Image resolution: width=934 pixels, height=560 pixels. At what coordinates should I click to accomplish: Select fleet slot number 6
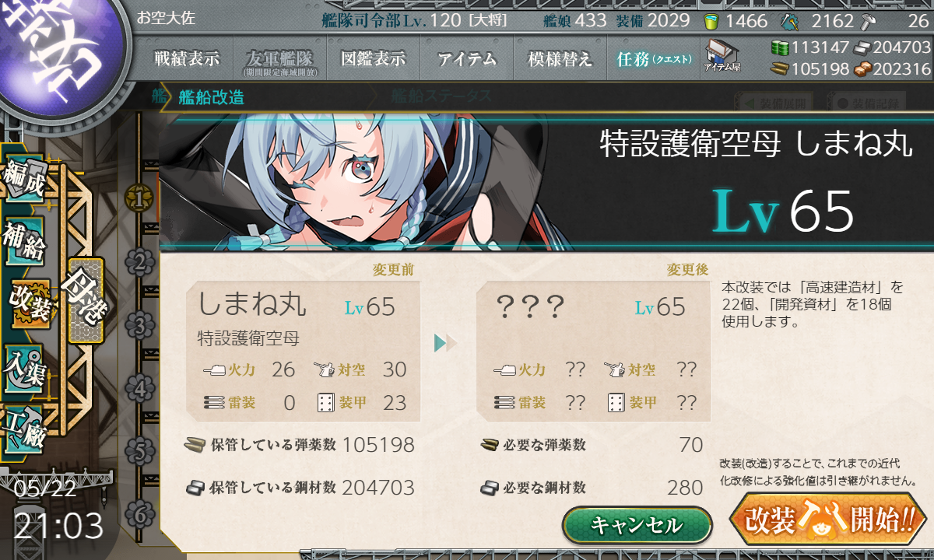coord(139,514)
